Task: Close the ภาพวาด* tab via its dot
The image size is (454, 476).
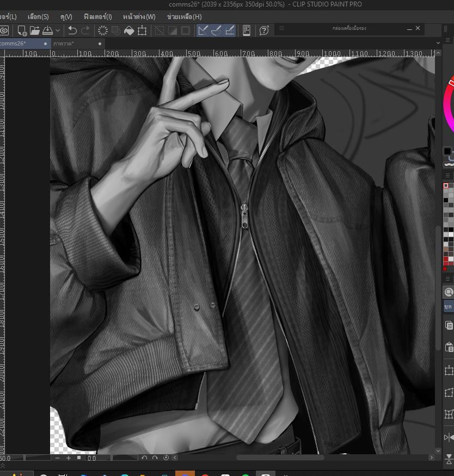Action: point(100,44)
